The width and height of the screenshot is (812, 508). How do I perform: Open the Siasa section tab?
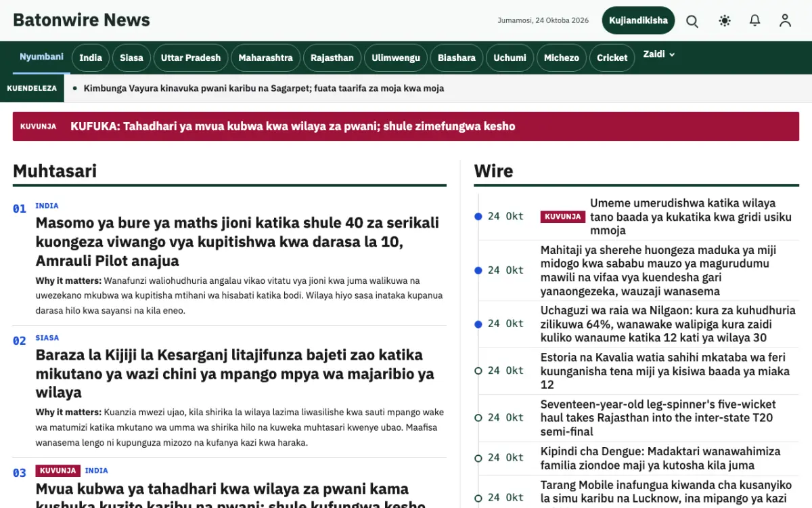tap(131, 58)
